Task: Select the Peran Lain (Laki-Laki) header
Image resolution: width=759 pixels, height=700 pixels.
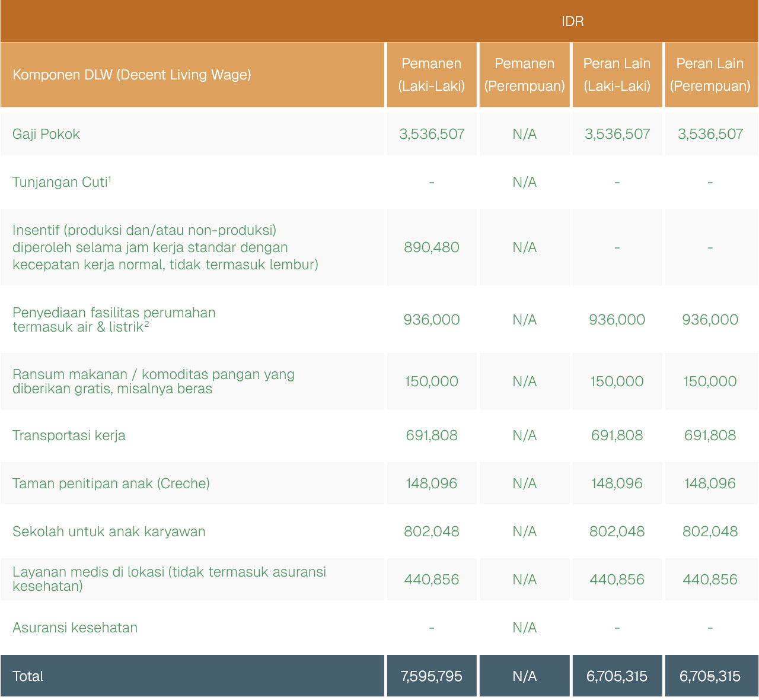Action: (x=617, y=75)
